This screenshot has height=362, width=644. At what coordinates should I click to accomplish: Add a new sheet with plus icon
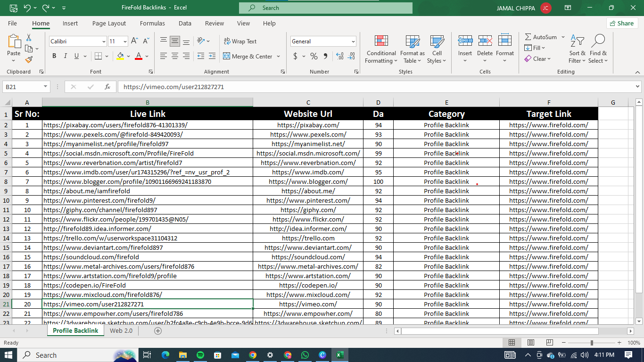tap(158, 331)
